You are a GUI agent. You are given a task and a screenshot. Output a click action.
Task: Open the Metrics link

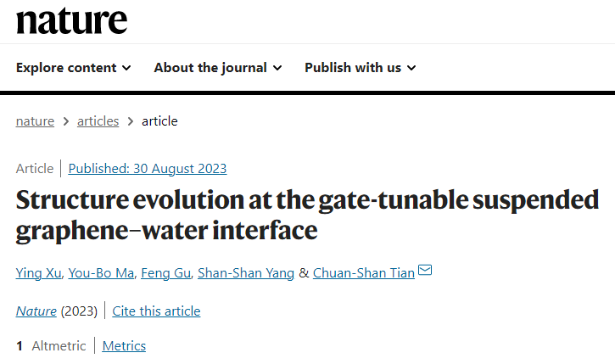click(124, 346)
